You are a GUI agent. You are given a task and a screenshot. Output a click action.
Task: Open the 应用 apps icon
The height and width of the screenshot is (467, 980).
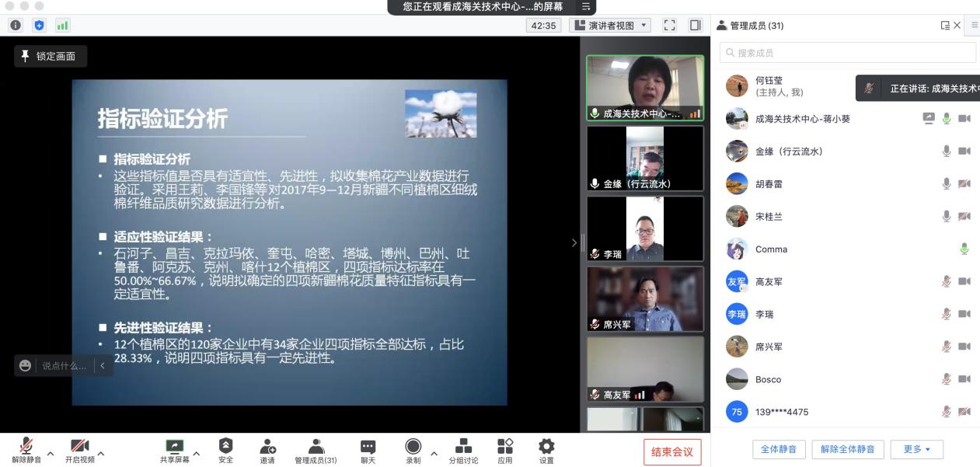(505, 449)
